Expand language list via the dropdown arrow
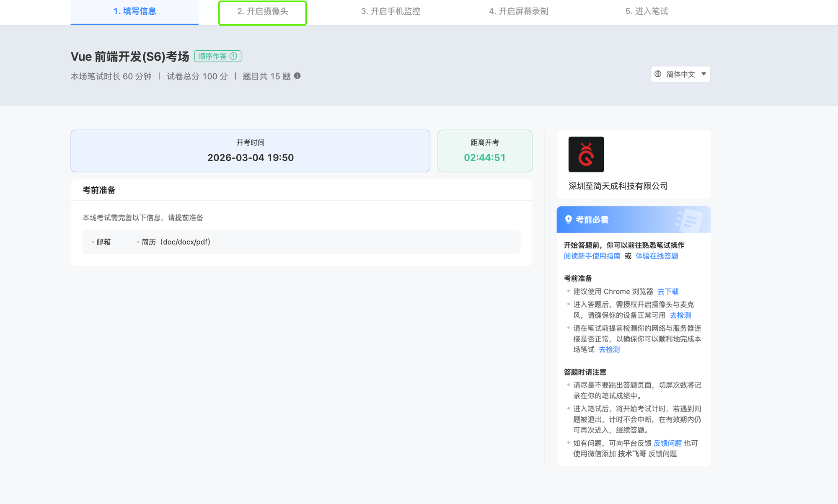Image resolution: width=838 pixels, height=504 pixels. coord(704,74)
